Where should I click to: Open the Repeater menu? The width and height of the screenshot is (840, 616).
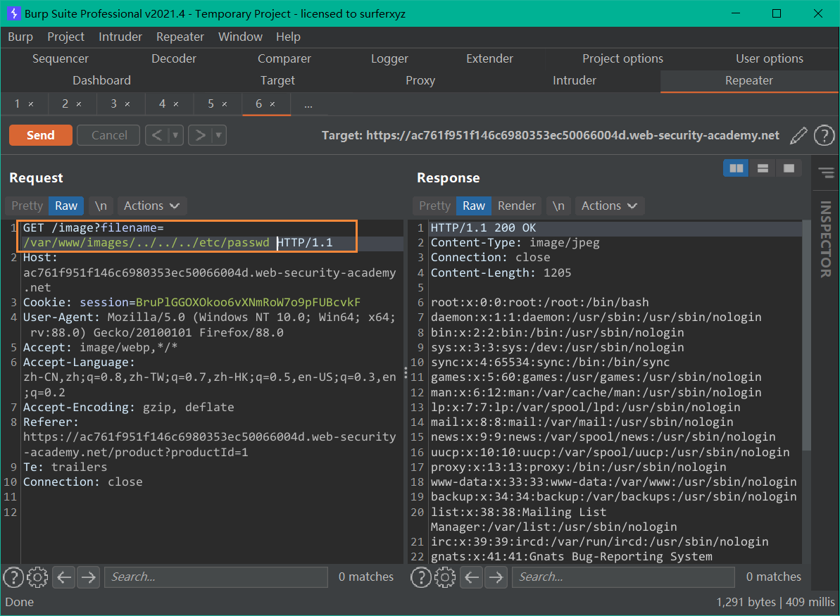click(x=180, y=37)
